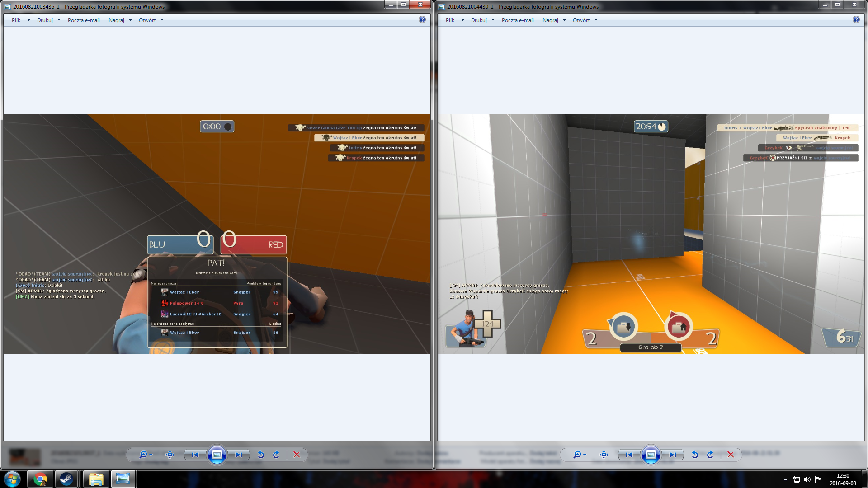Launch Google Chrome from the taskbar
868x488 pixels.
[40, 479]
